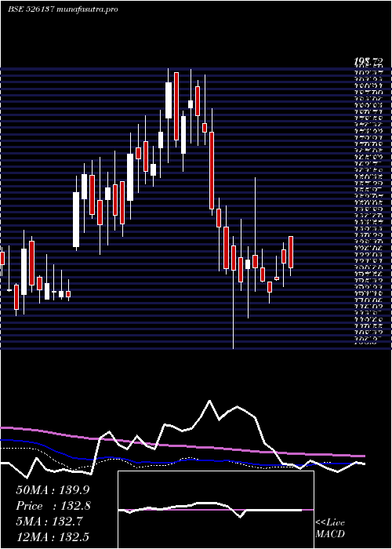
Task: Click the '<<Live MACD' label
Action: (x=330, y=529)
